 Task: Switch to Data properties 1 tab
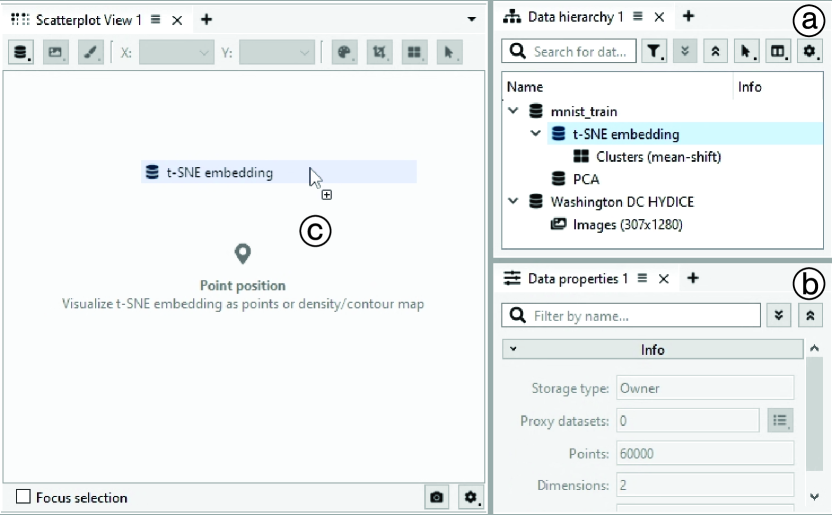[x=578, y=278]
